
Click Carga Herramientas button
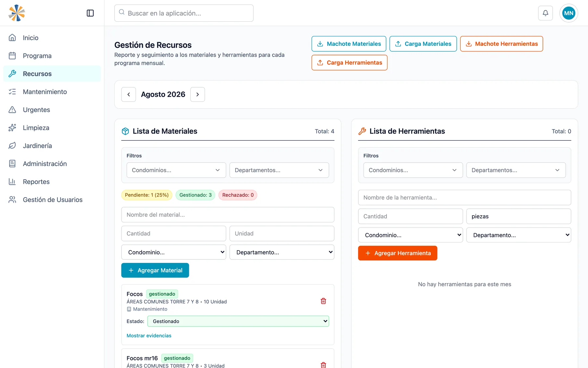350,62
